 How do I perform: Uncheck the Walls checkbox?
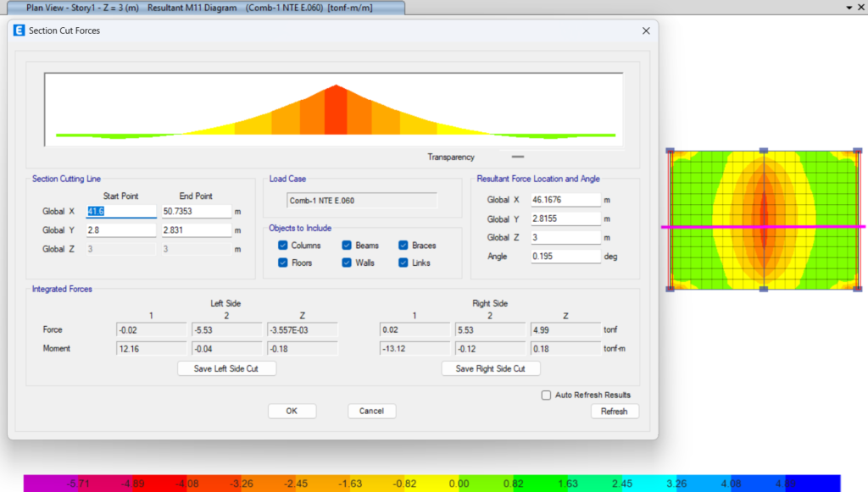pos(348,263)
